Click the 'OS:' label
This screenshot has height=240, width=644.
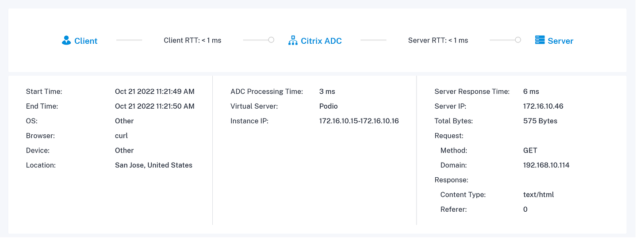(x=32, y=121)
